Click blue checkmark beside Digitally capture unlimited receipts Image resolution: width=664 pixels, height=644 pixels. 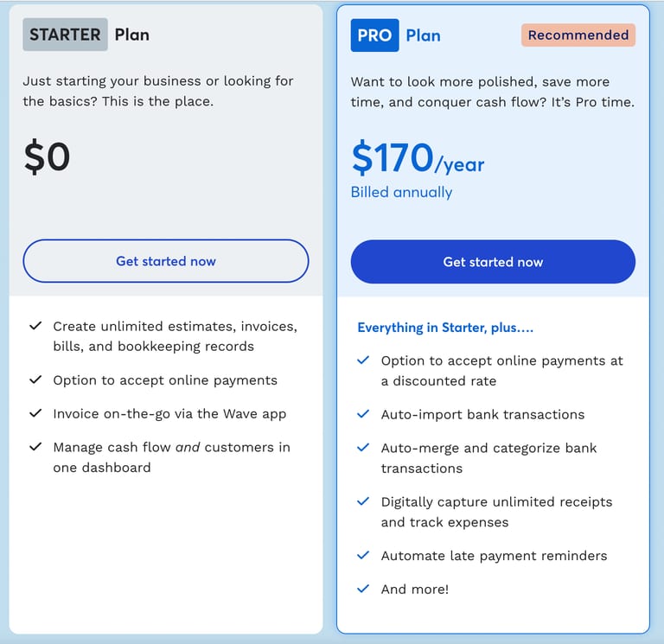point(363,501)
